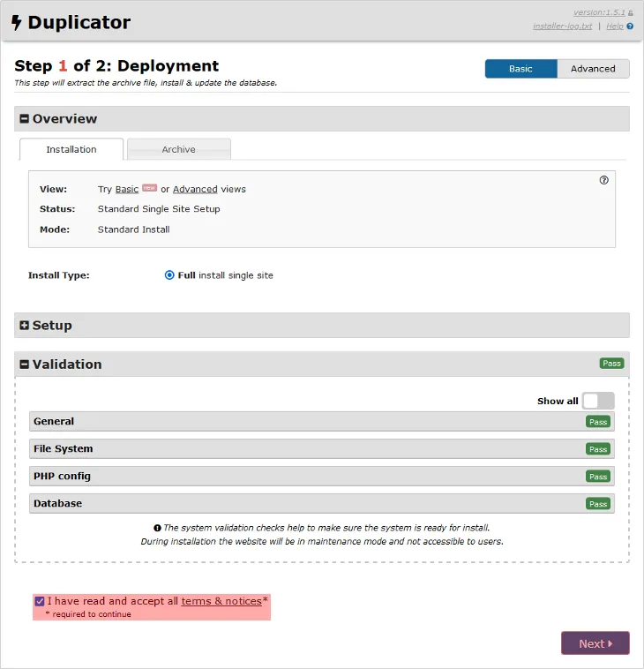The width and height of the screenshot is (644, 669).
Task: Click the Basic link in View row
Action: click(127, 189)
